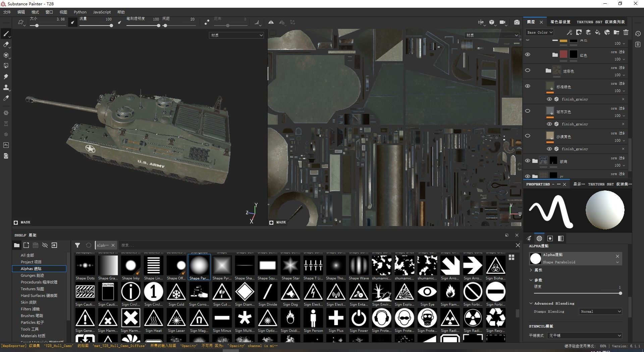Open the Base Color channel dropdown
The image size is (644, 352).
[x=539, y=32]
